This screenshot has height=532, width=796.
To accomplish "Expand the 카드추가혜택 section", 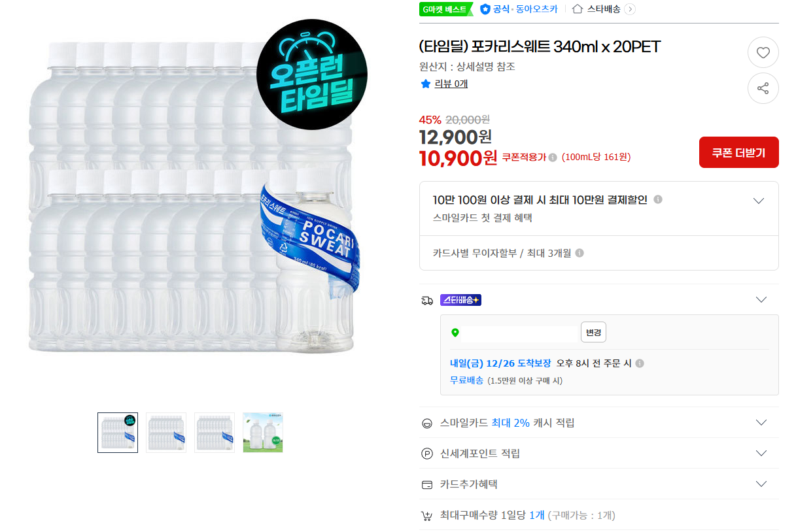I will [x=760, y=484].
